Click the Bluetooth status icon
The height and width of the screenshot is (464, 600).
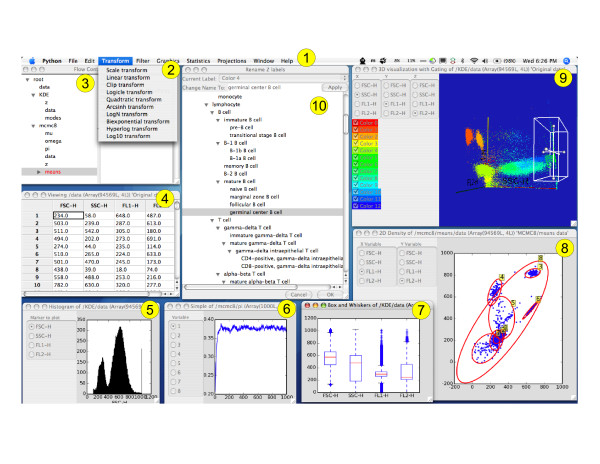(463, 61)
